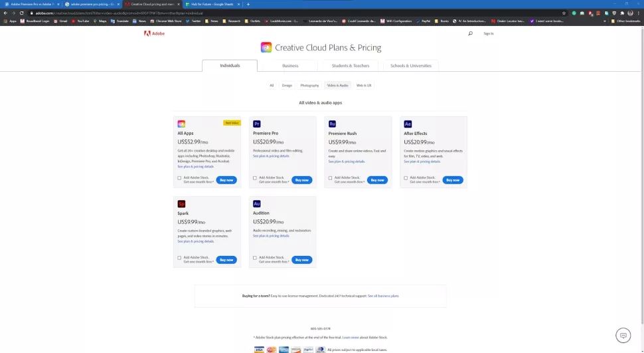The width and height of the screenshot is (644, 353).
Task: Enable Add Adobe Stock for All Apps
Action: [x=179, y=178]
